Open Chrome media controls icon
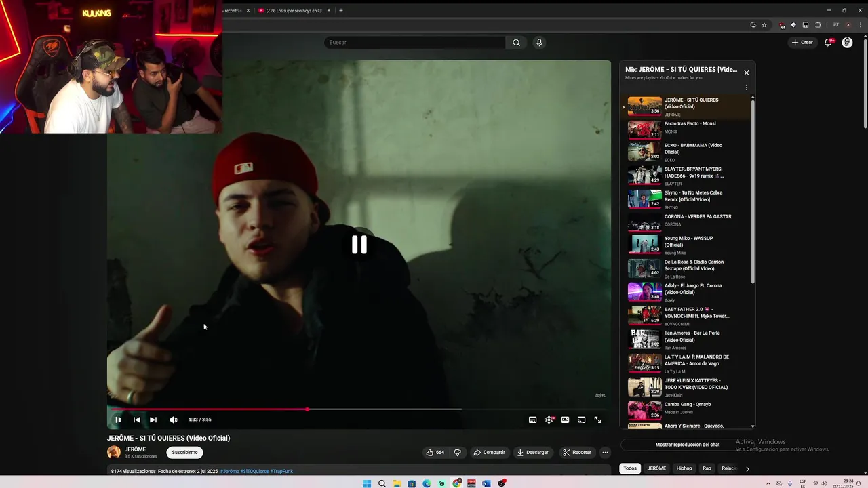The height and width of the screenshot is (488, 868). point(835,25)
